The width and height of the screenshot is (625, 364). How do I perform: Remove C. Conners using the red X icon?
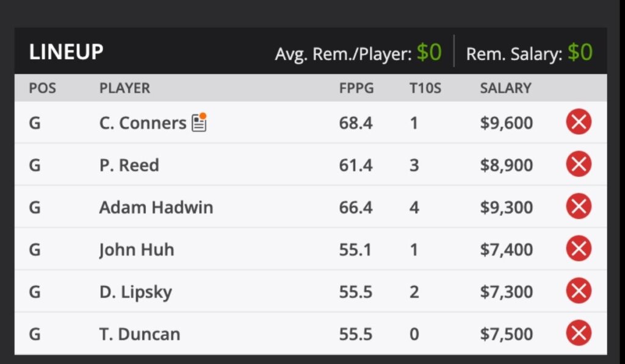coord(578,122)
